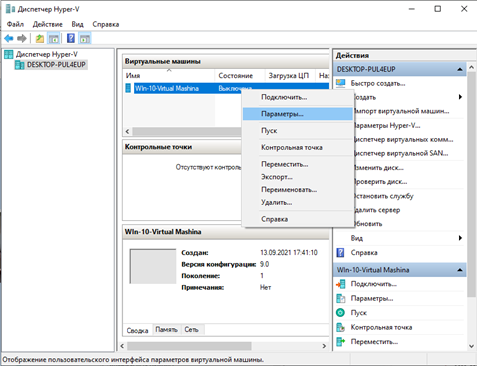477x366 pixels.
Task: Click the Контрольная точка icon in Actions pane
Action: (340, 327)
